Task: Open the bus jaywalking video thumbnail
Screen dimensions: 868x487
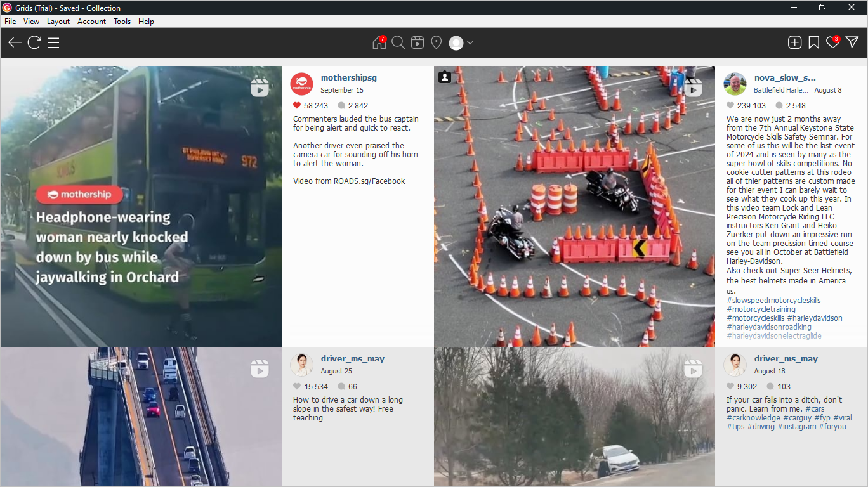Action: [x=141, y=206]
